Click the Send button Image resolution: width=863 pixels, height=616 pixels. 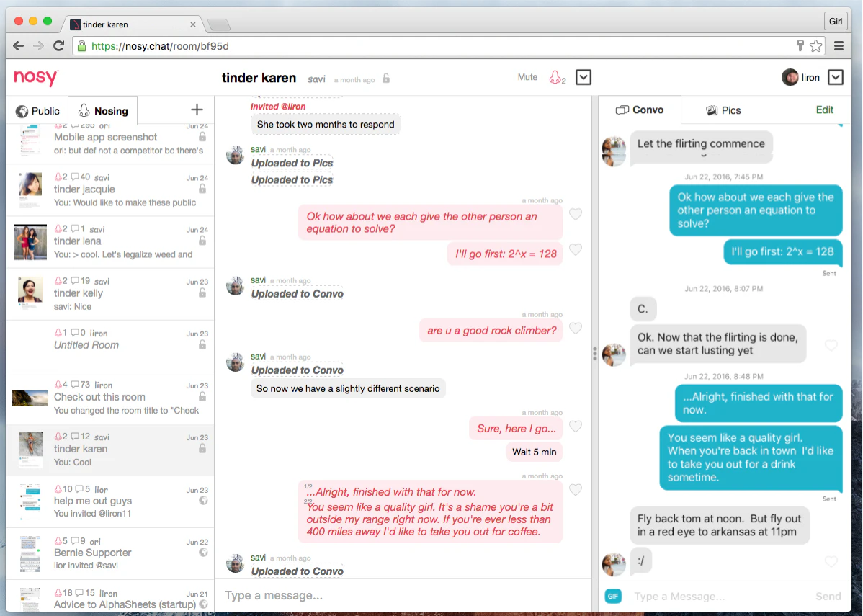828,596
